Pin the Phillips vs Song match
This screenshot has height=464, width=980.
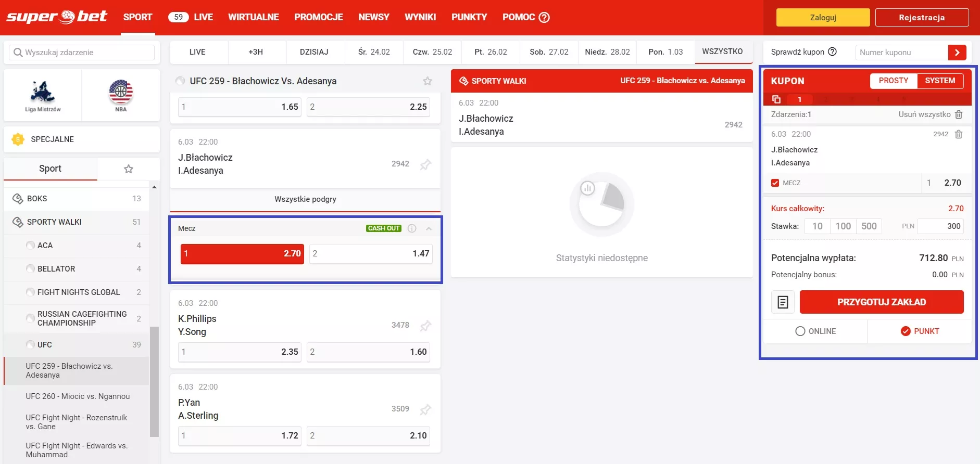point(425,326)
